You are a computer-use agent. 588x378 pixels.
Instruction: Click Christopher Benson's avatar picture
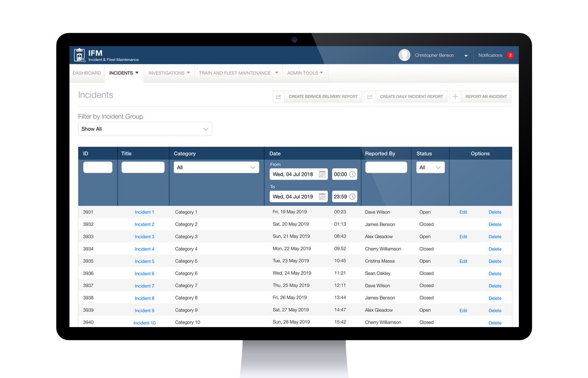[x=404, y=54]
